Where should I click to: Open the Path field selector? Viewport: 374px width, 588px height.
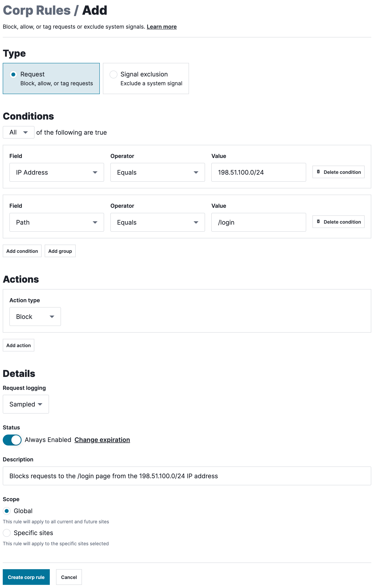pos(56,222)
